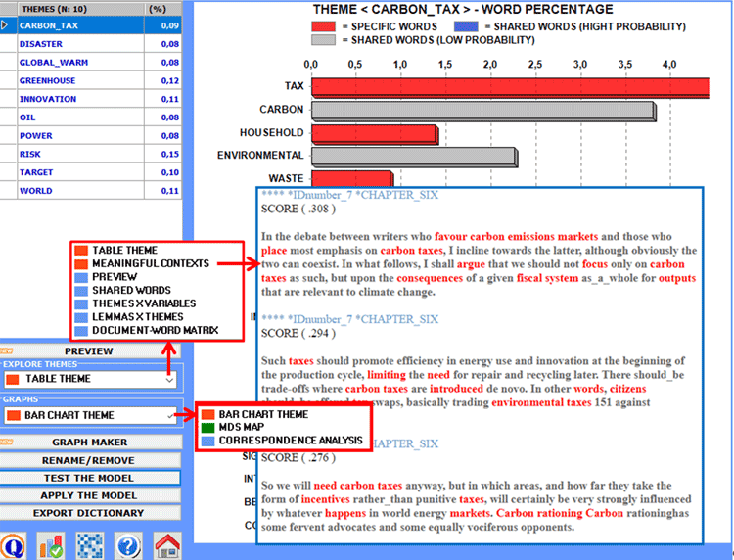The height and width of the screenshot is (560, 734).
Task: Click the 0,15 percentage cell for RISK
Action: 162,154
